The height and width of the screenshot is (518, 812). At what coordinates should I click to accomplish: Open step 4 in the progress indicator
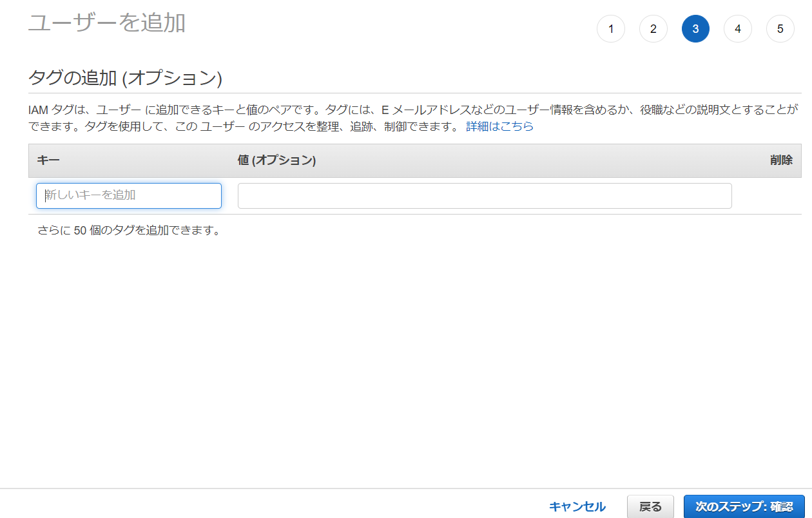(x=737, y=29)
